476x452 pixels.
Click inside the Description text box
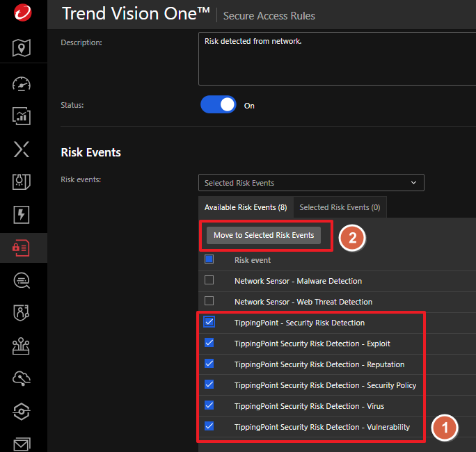pos(337,59)
